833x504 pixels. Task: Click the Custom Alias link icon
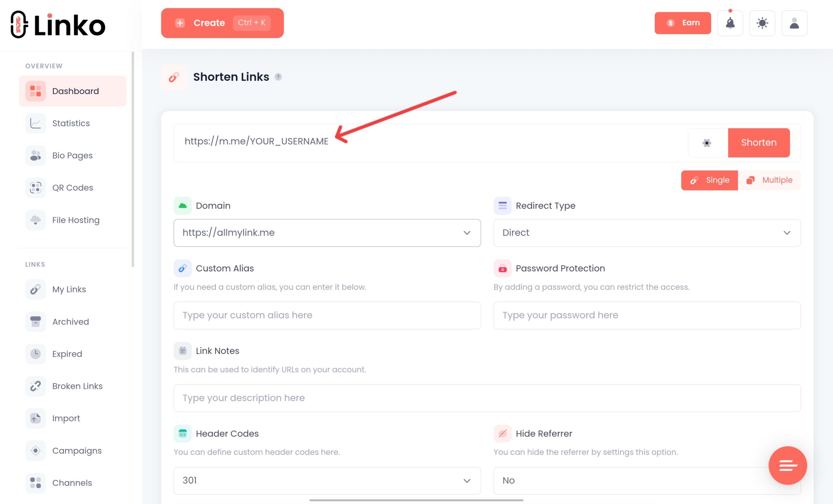click(x=183, y=268)
